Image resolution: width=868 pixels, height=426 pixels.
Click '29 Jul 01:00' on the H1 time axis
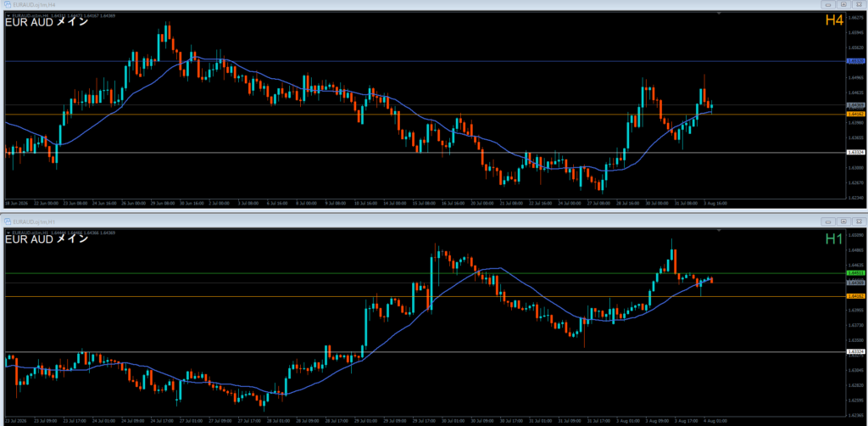(x=366, y=420)
